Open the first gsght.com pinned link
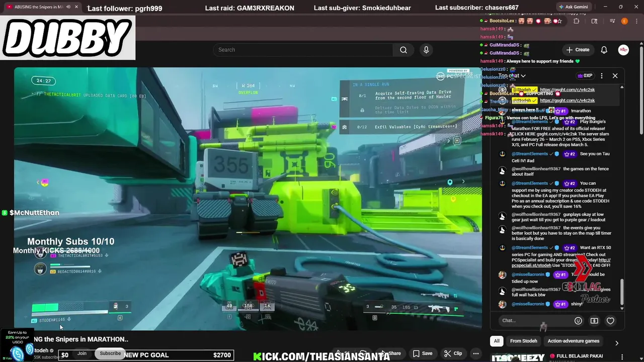644x362 pixels. [x=567, y=89]
